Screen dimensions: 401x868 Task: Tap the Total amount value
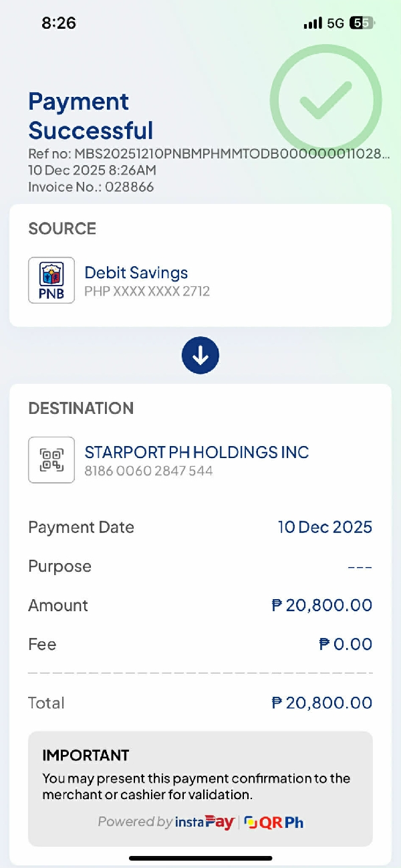click(x=322, y=703)
